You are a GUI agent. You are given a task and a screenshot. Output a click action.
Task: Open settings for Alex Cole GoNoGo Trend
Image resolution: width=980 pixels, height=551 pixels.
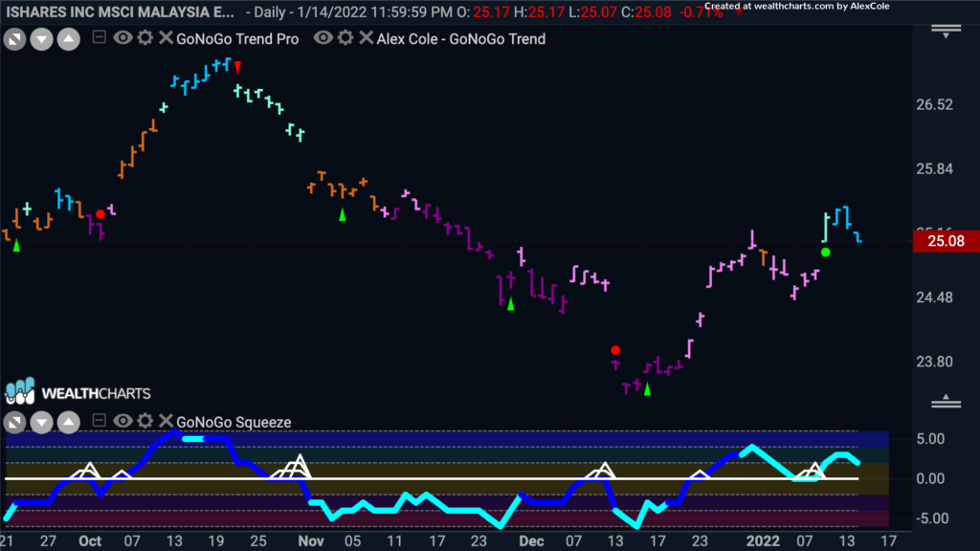pyautogui.click(x=345, y=37)
